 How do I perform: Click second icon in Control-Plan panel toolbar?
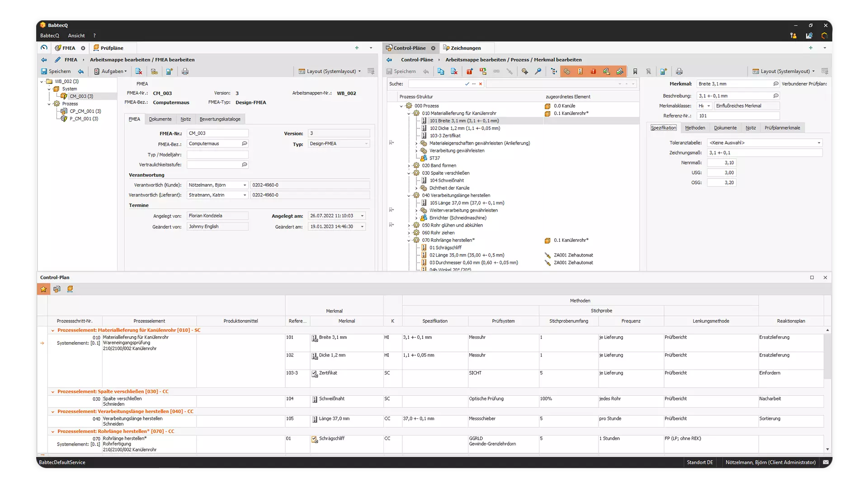pyautogui.click(x=57, y=289)
